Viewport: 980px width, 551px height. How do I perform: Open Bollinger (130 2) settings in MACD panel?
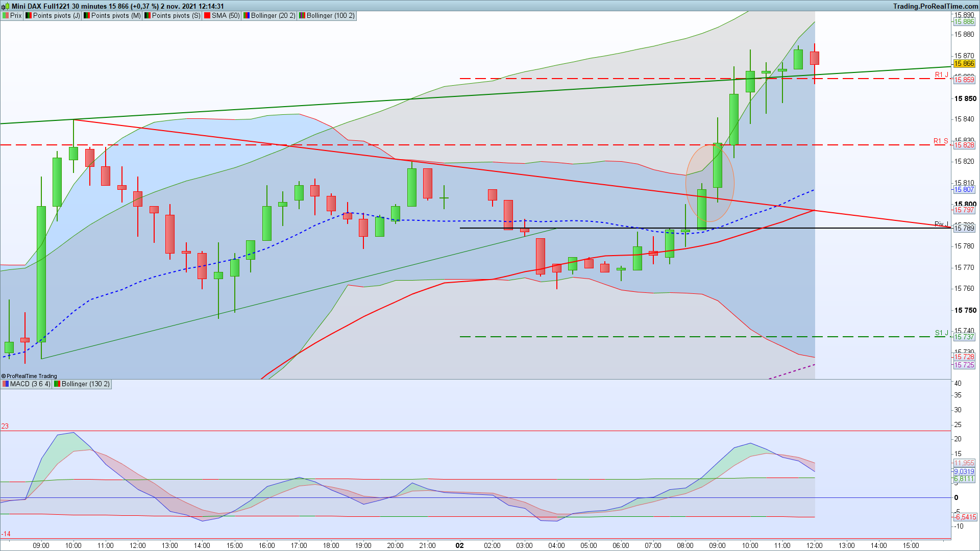pyautogui.click(x=85, y=384)
